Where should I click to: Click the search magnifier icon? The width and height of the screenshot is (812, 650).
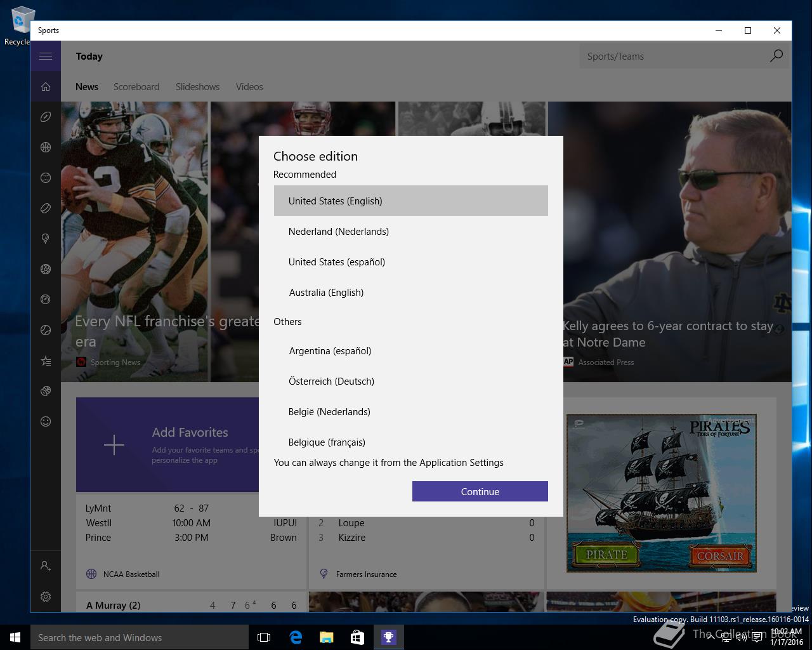pyautogui.click(x=776, y=56)
